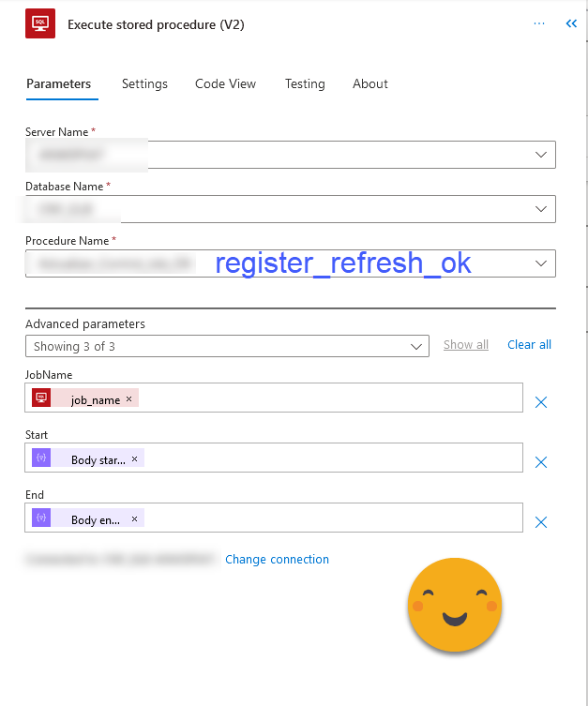
Task: Click the Change connection link
Action: [x=277, y=559]
